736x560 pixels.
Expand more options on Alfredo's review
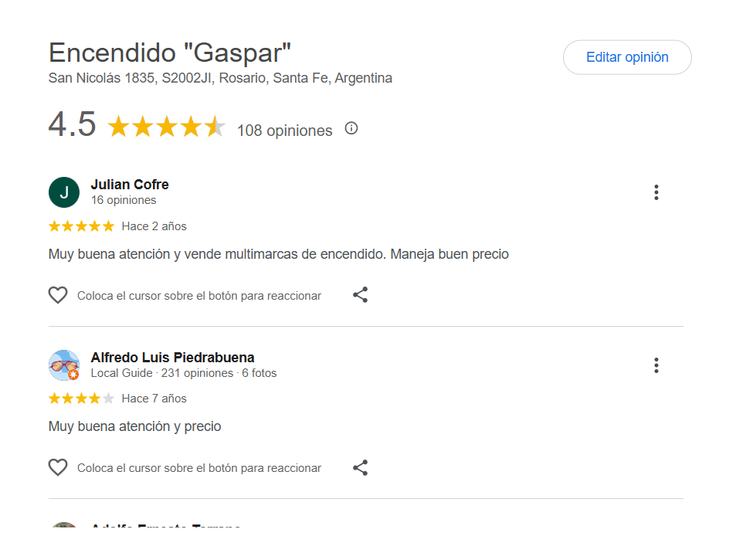coord(656,365)
